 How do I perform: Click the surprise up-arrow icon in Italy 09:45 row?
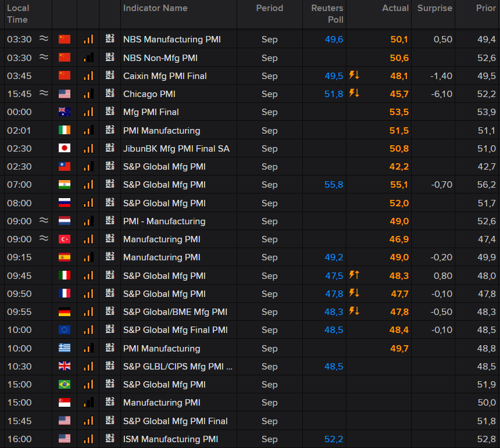click(354, 275)
